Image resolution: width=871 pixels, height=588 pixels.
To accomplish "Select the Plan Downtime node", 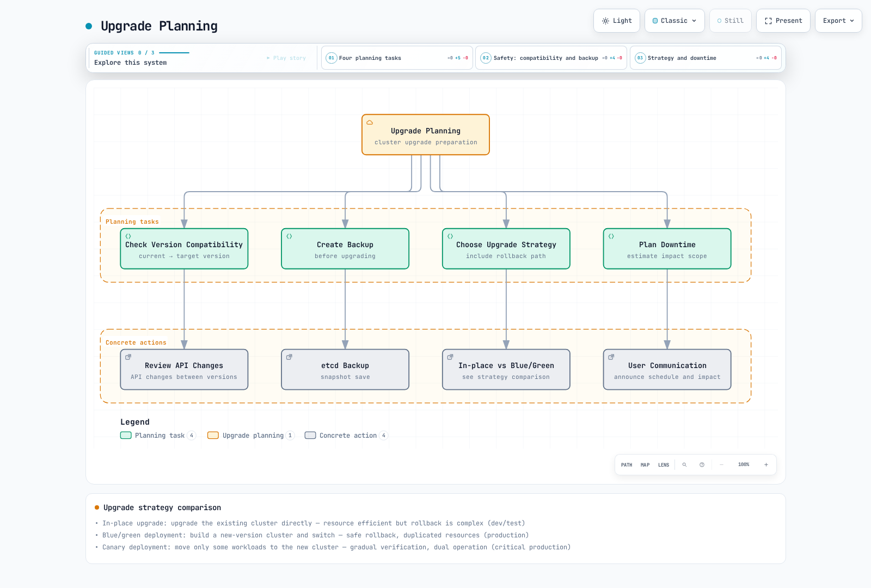I will click(667, 249).
